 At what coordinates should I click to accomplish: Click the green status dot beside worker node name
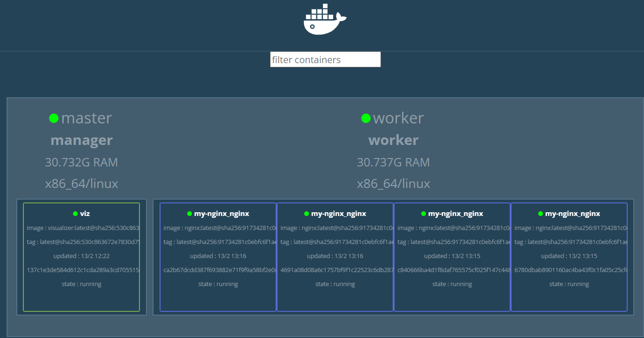[x=366, y=118]
